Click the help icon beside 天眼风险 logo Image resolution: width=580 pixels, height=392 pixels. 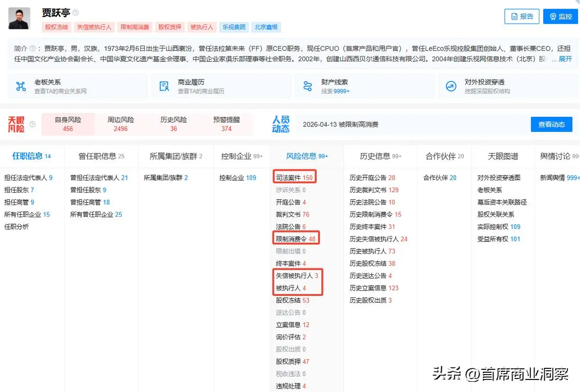pos(33,125)
